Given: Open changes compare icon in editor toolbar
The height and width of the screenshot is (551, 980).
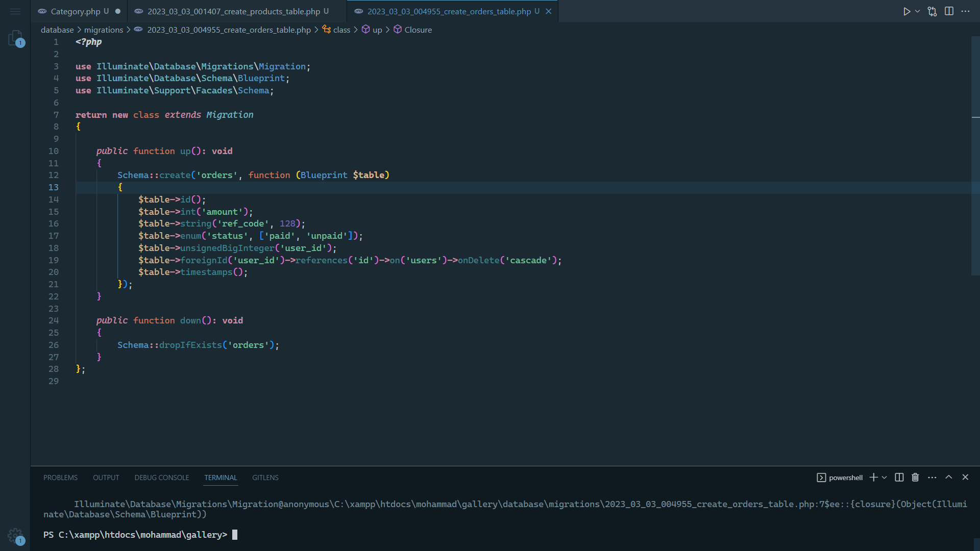Looking at the screenshot, I should click(x=933, y=11).
